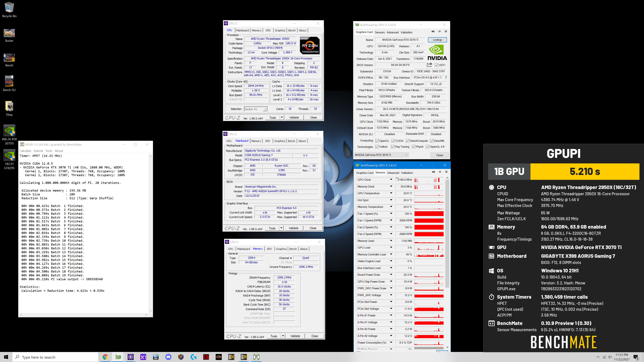Click Memory Controller Load sensor graph
Image resolution: width=644 pixels, height=362 pixels.
tap(429, 254)
